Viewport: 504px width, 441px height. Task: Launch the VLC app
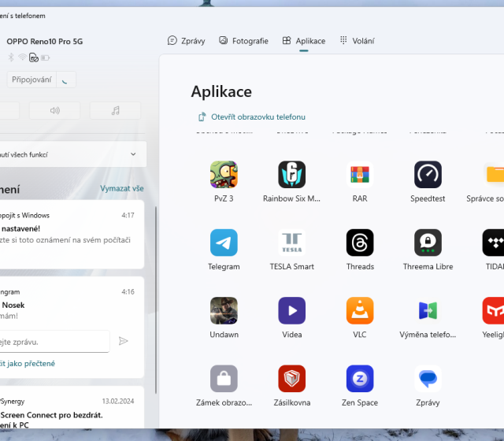pos(360,310)
